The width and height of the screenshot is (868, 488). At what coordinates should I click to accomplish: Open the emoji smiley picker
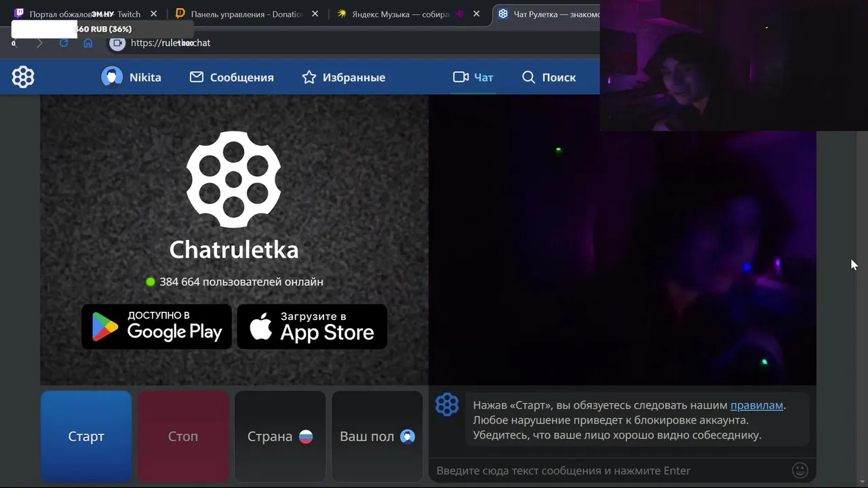tap(800, 470)
